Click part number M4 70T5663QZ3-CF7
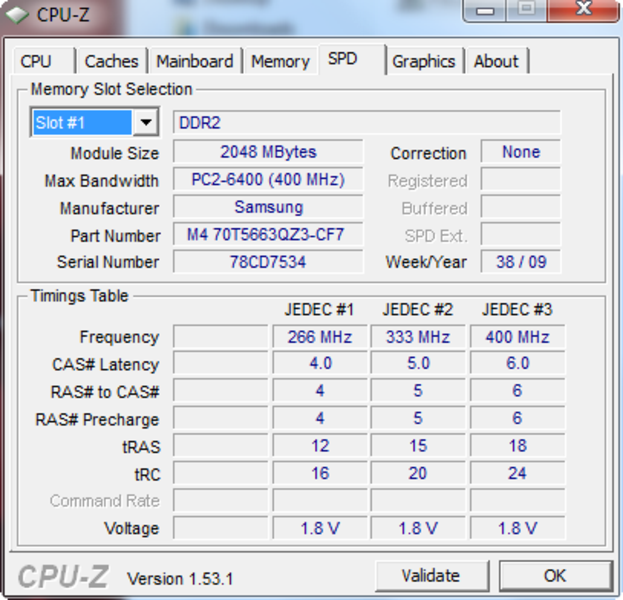The image size is (623, 600). point(268,234)
